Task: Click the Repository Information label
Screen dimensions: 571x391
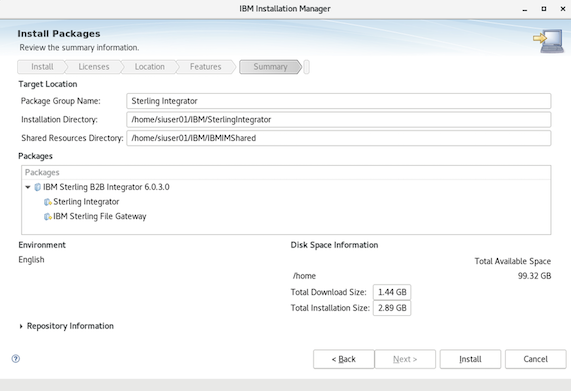Action: 70,326
